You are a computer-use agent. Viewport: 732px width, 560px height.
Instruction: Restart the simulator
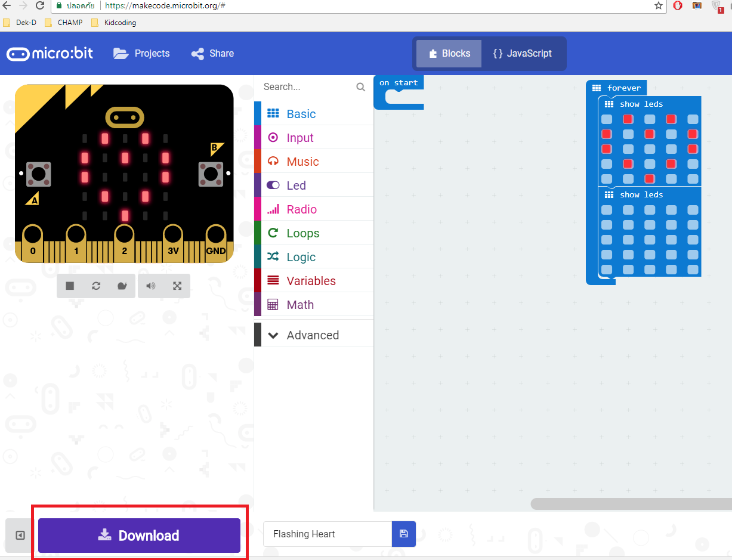coord(96,286)
